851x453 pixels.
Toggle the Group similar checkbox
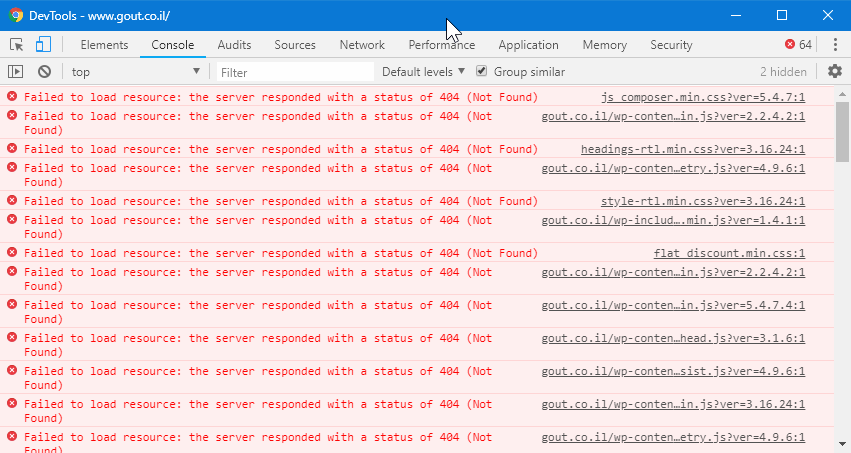(x=482, y=72)
